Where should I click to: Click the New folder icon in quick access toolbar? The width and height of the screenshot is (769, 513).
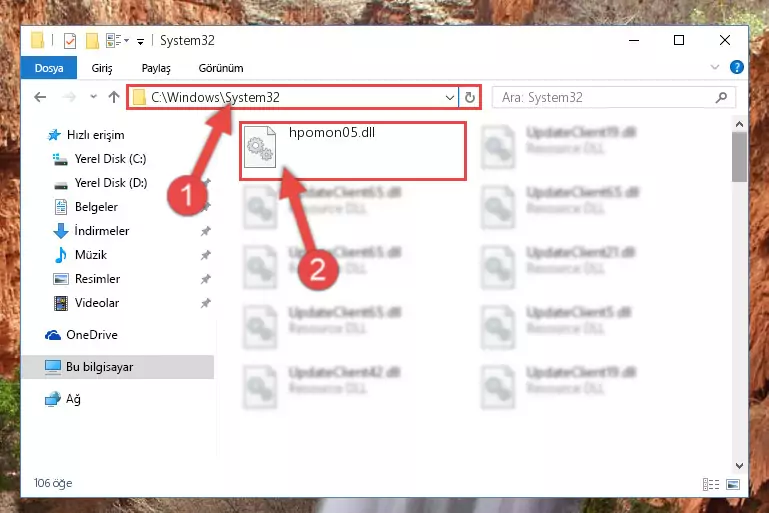[92, 41]
